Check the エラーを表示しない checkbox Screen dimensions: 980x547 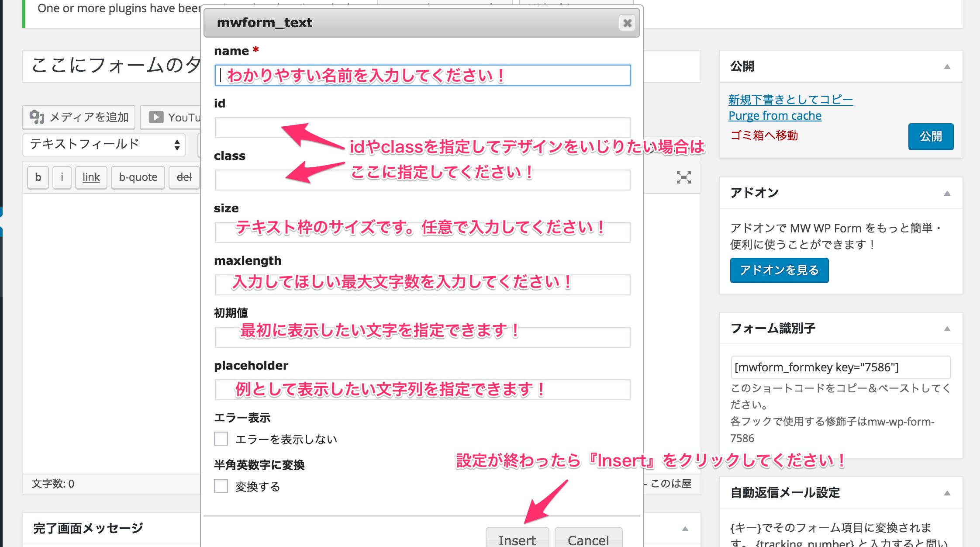pyautogui.click(x=221, y=439)
